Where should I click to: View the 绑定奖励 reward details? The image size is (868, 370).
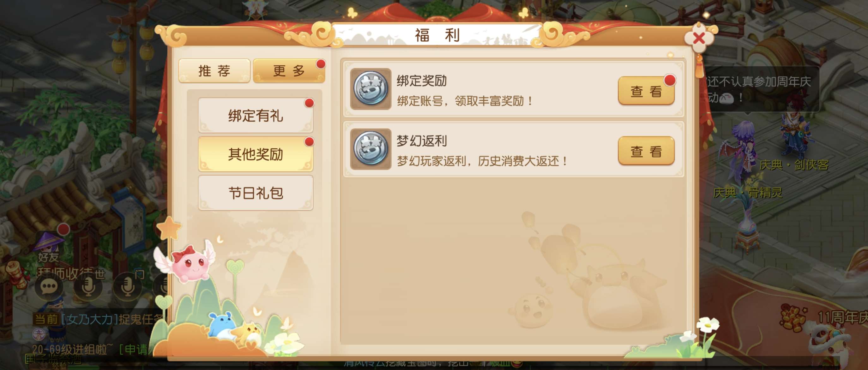coord(646,91)
